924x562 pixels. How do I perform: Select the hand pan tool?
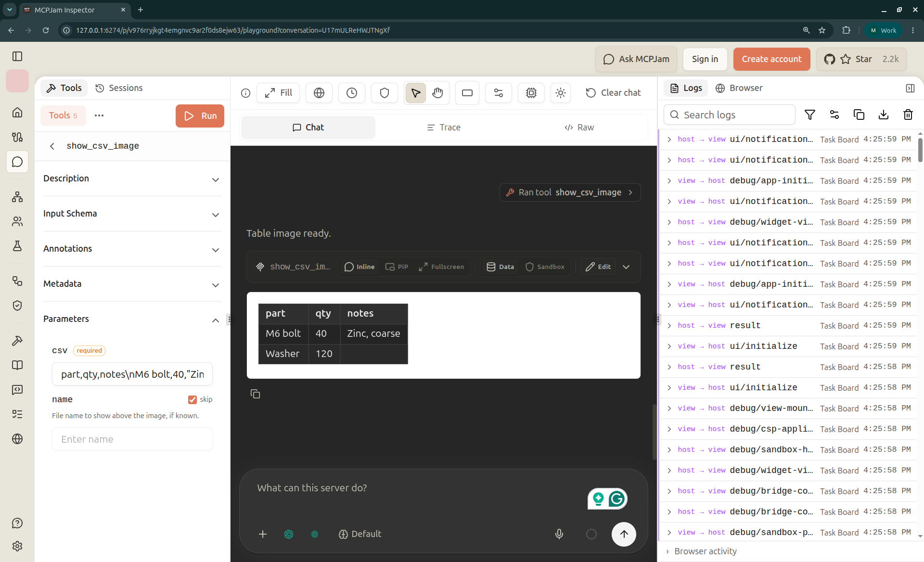(x=437, y=93)
